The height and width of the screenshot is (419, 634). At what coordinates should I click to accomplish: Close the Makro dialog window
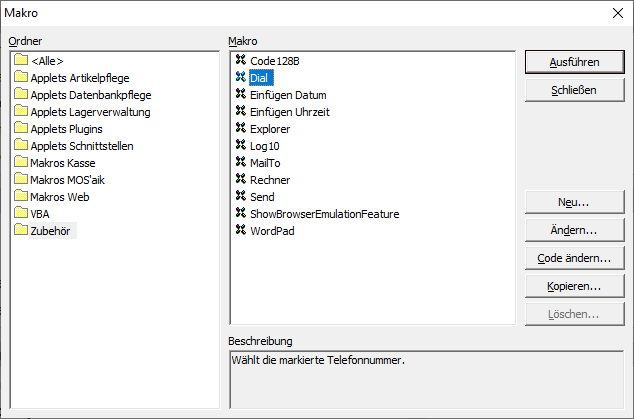(615, 12)
